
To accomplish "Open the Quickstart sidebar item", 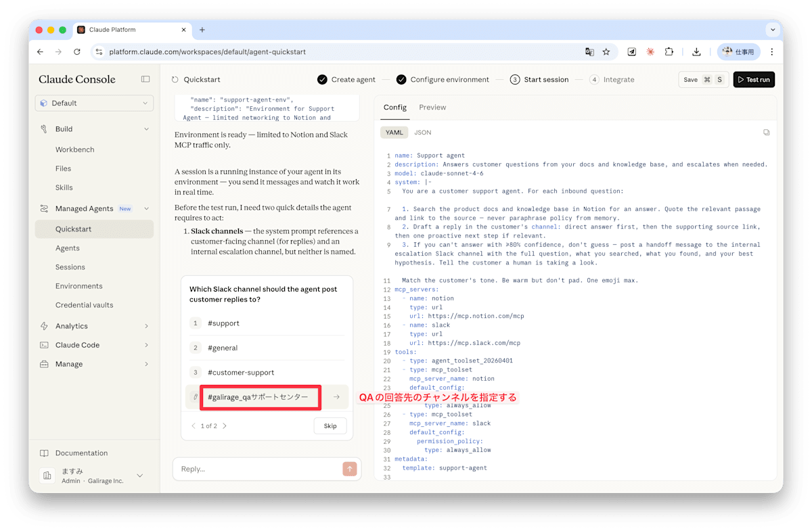I will (x=94, y=229).
